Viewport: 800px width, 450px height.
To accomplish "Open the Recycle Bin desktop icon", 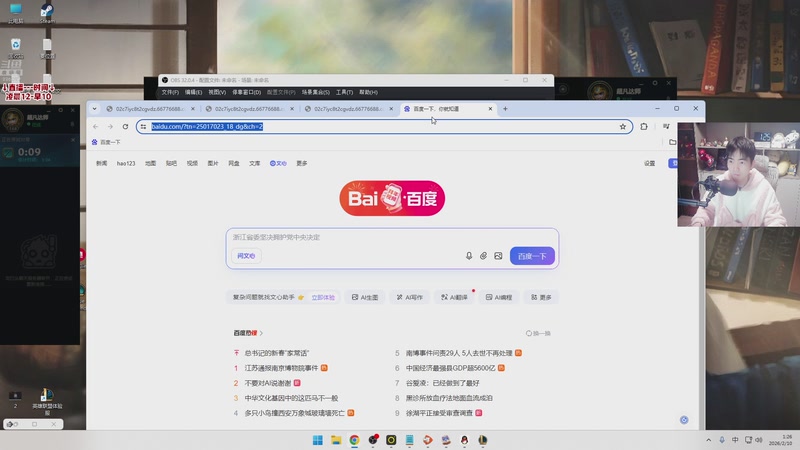I will (16, 48).
